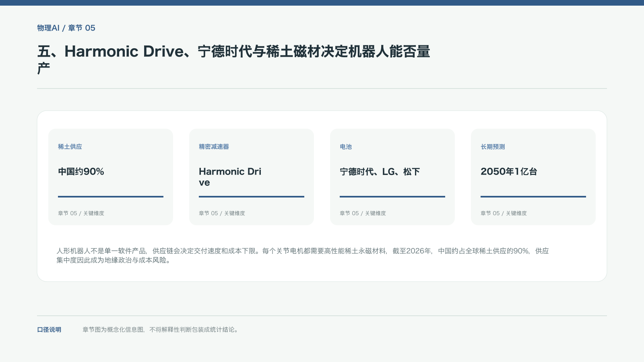Click the footnote '章节图为概念化信息图'
Screen dimensions: 644x362
click(161, 330)
